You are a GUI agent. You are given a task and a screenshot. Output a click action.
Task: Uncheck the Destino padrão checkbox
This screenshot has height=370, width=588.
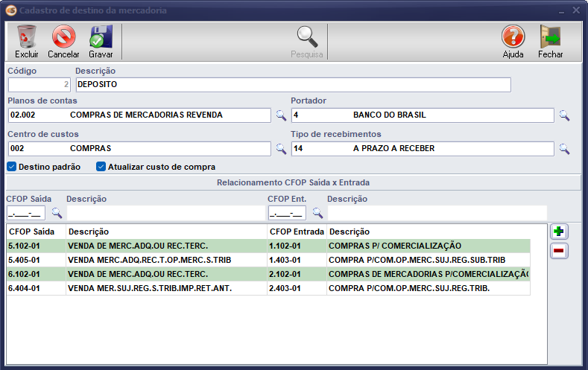[12, 167]
